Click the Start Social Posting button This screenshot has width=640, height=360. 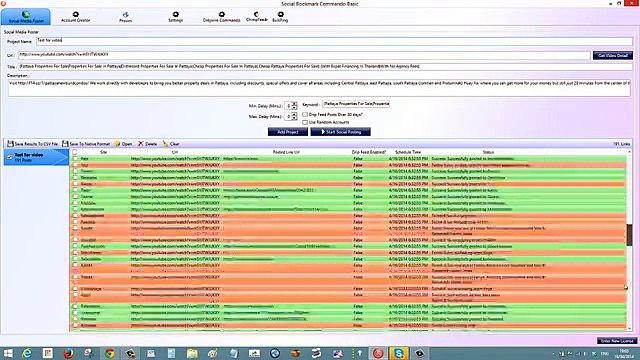coord(340,132)
